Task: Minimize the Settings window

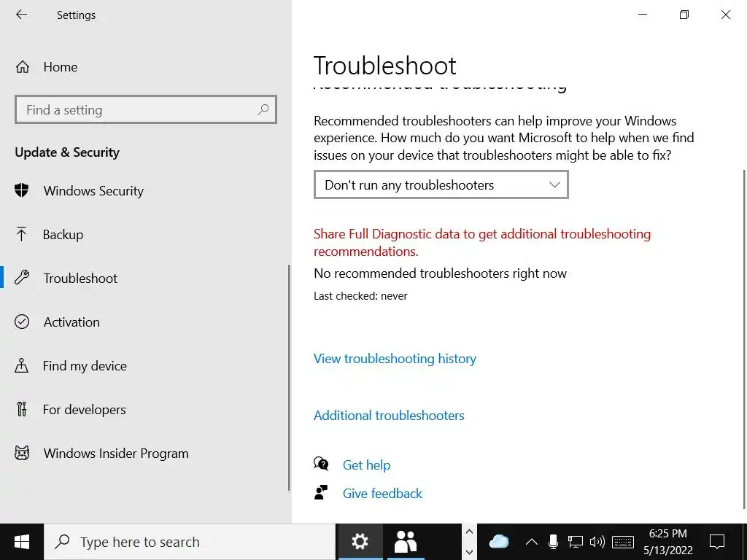Action: coord(643,15)
